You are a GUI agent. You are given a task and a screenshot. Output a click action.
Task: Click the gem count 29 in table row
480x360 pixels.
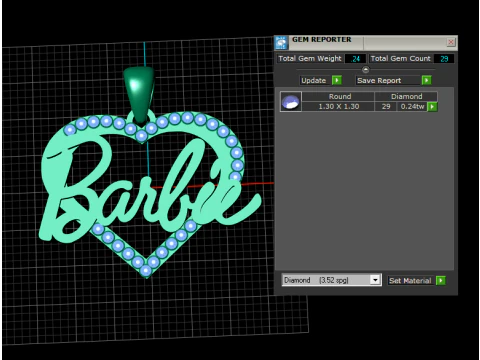click(386, 107)
